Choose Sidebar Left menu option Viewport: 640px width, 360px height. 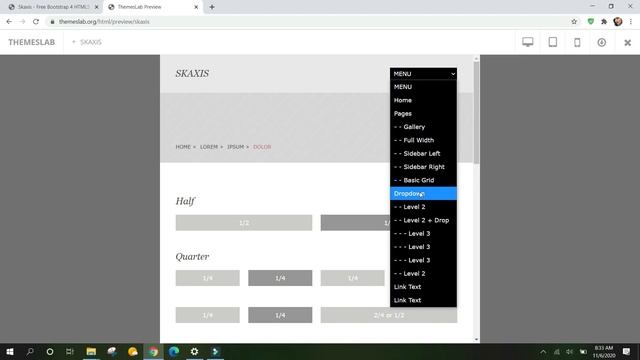(423, 153)
